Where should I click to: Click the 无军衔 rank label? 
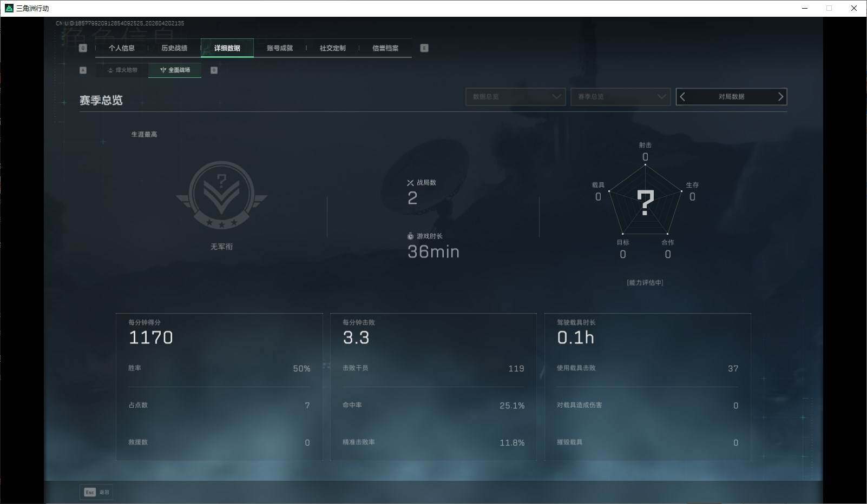coord(221,247)
